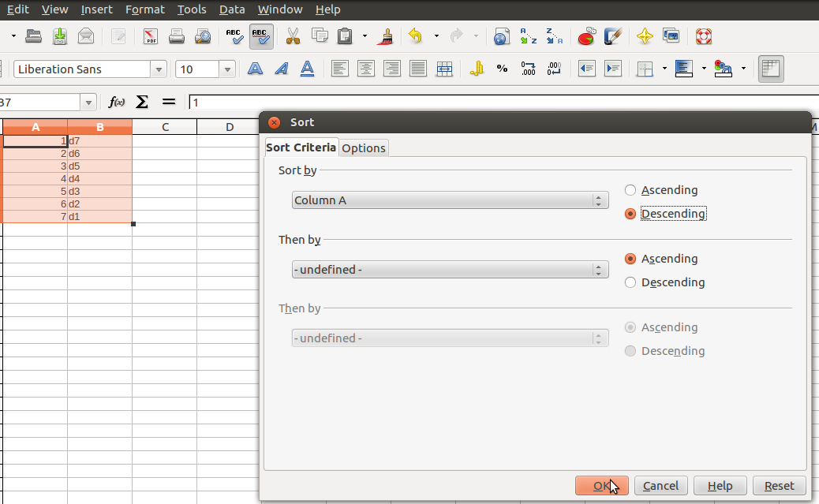Open the Navigator star icon
819x504 pixels.
[645, 36]
